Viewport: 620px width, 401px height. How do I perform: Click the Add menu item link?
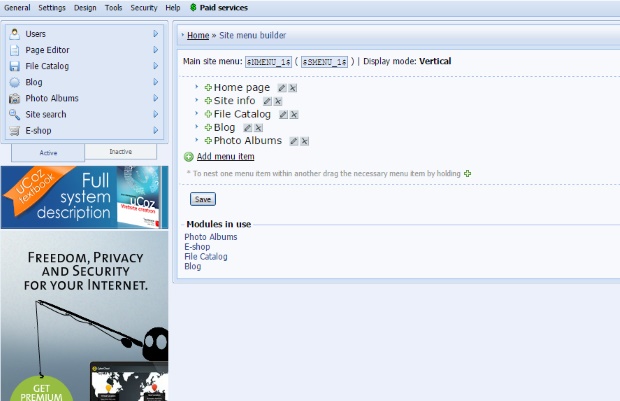click(225, 157)
